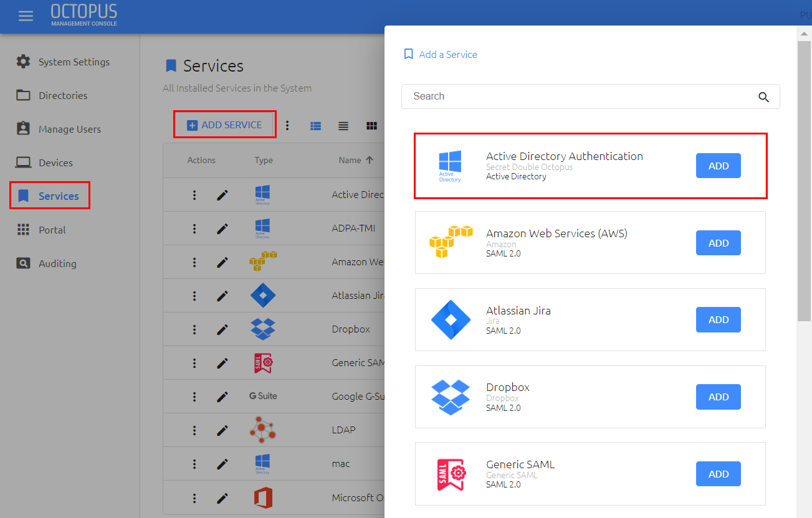This screenshot has width=812, height=518.
Task: Open actions menu for Atlassian Jira row
Action: click(194, 296)
